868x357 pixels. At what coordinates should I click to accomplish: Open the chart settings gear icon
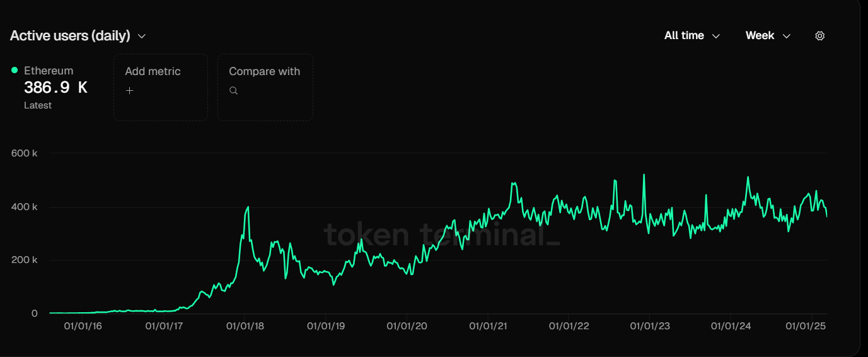point(819,36)
